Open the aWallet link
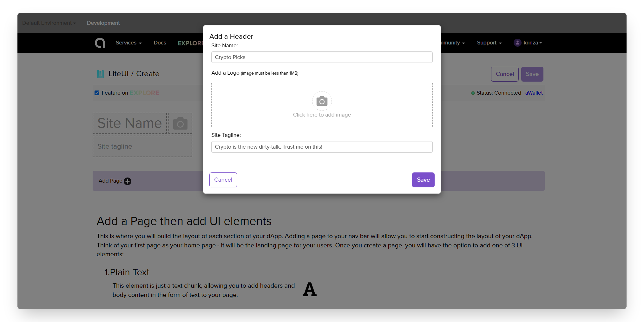 point(534,93)
